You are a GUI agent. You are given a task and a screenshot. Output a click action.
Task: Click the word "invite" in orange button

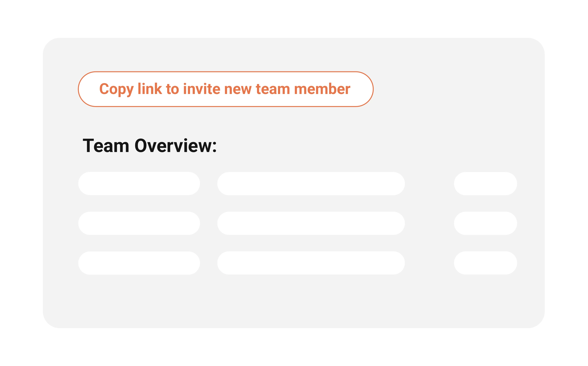pos(201,89)
